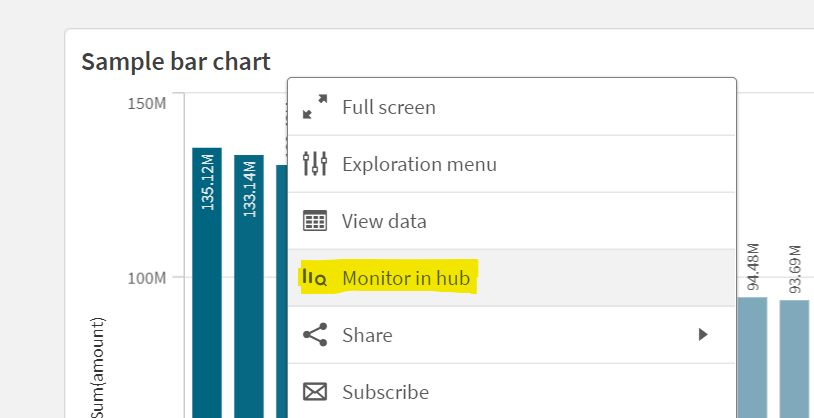
Task: Click the View data table icon
Action: tap(315, 221)
